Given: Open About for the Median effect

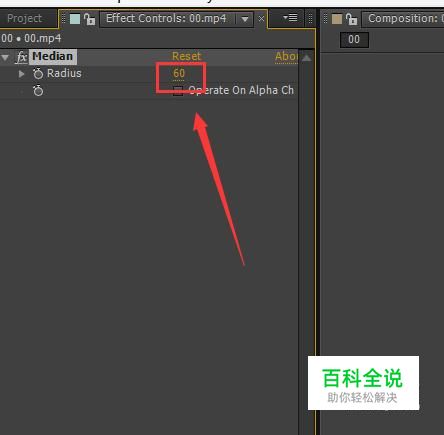Looking at the screenshot, I should click(x=286, y=56).
